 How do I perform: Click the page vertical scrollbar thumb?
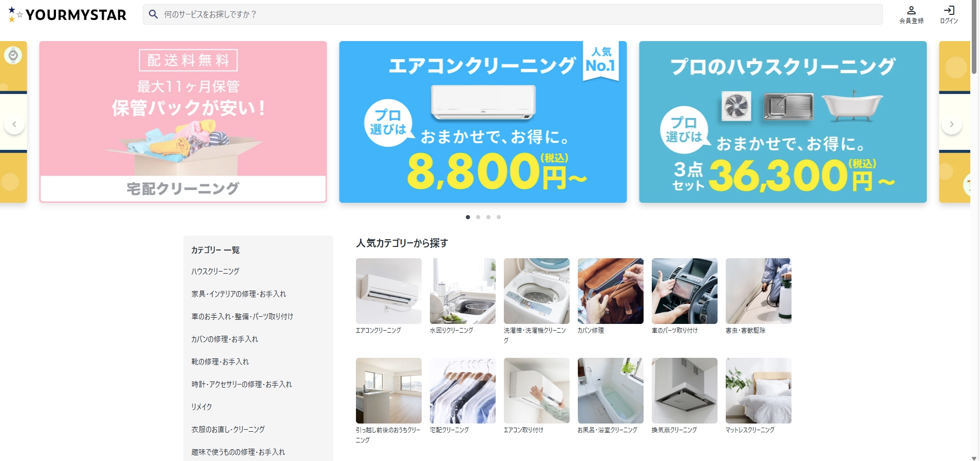tap(974, 37)
